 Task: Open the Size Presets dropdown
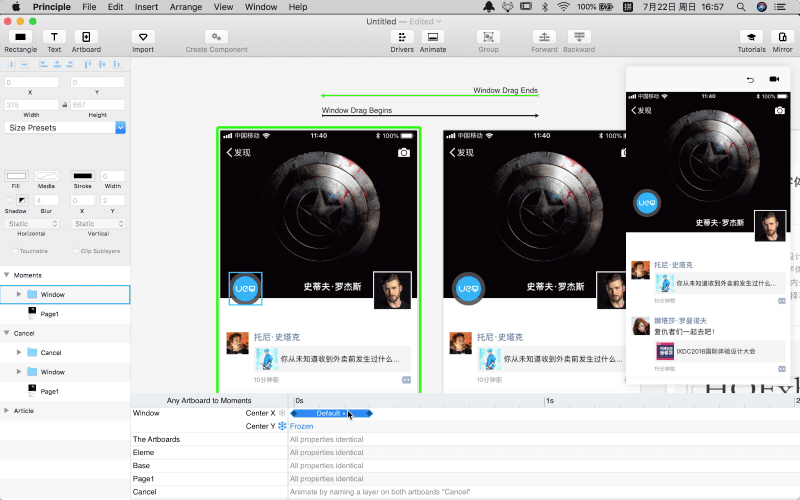point(65,128)
